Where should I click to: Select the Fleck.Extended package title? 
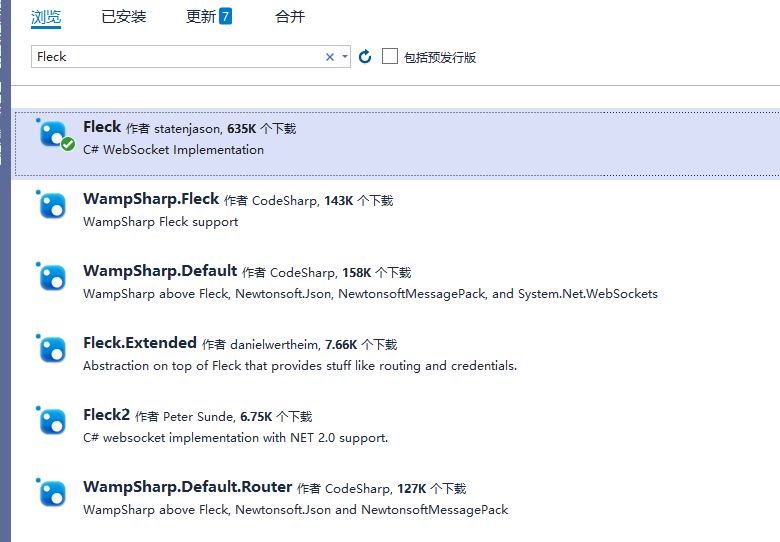140,343
